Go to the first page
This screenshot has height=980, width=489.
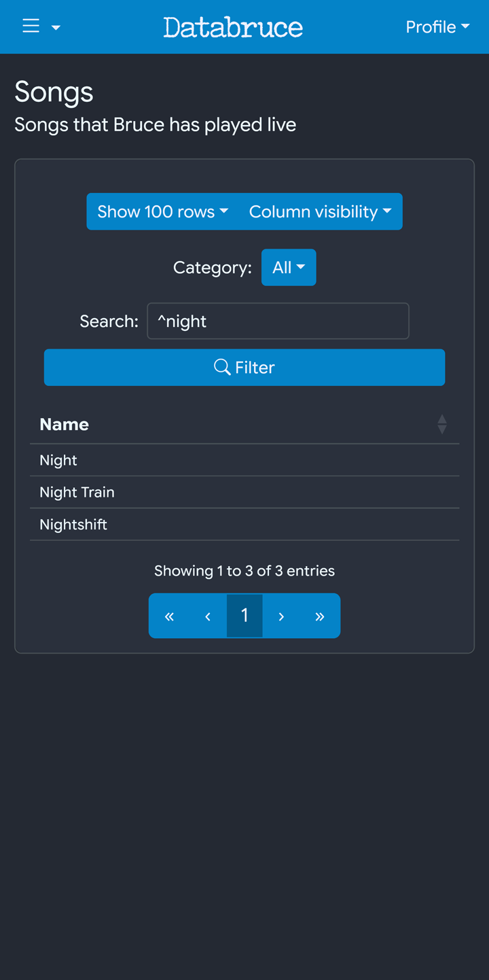(169, 616)
